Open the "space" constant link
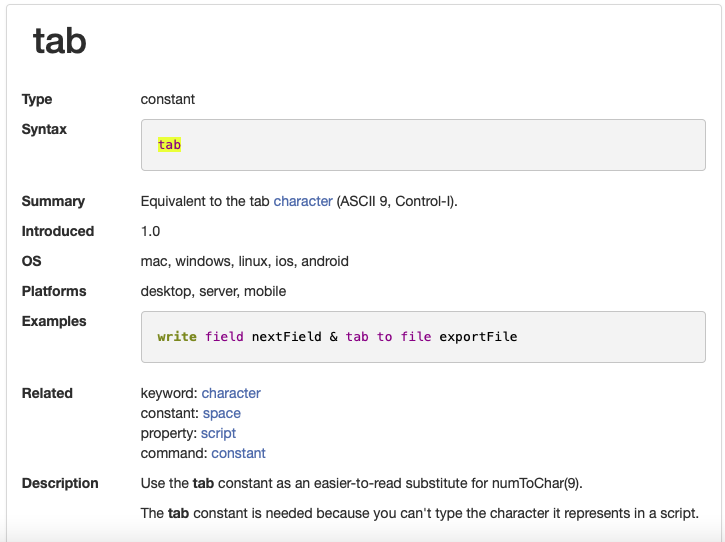Image resolution: width=725 pixels, height=542 pixels. (x=221, y=413)
